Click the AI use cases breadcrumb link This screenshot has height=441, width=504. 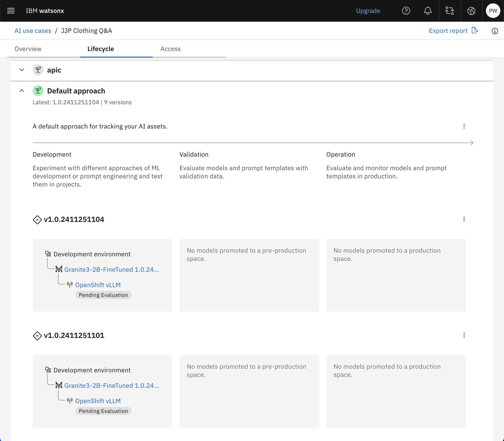tap(33, 31)
